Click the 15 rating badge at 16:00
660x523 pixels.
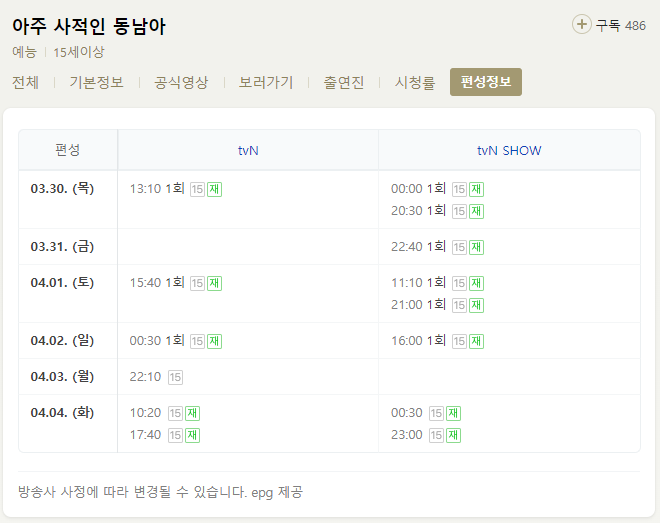459,341
